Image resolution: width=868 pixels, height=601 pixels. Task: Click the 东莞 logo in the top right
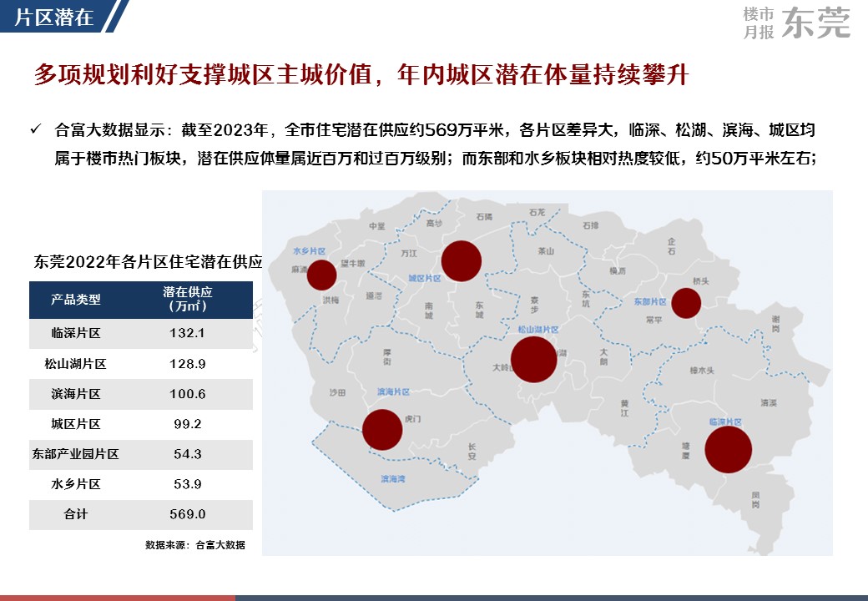pyautogui.click(x=817, y=24)
